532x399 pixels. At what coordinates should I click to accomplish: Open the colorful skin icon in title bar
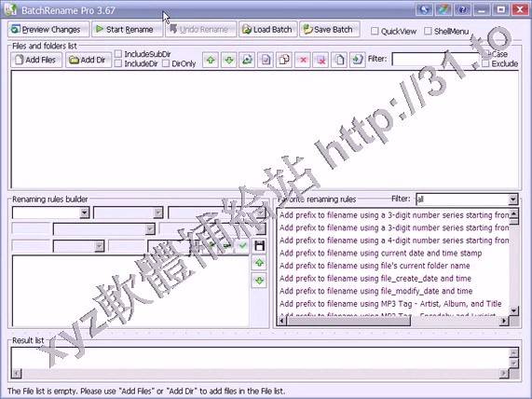click(443, 9)
